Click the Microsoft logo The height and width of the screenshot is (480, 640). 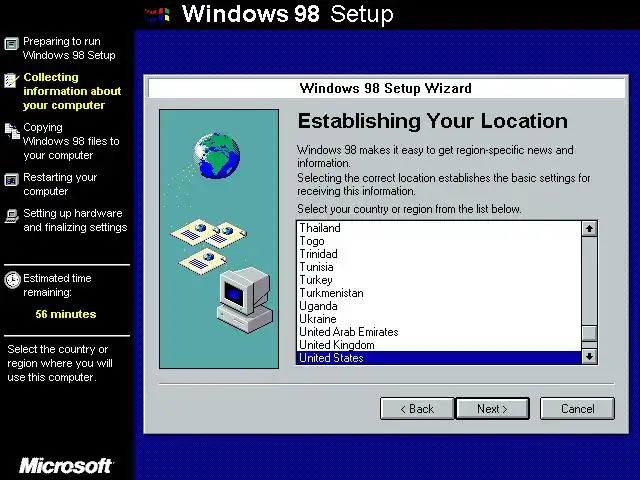[66, 466]
